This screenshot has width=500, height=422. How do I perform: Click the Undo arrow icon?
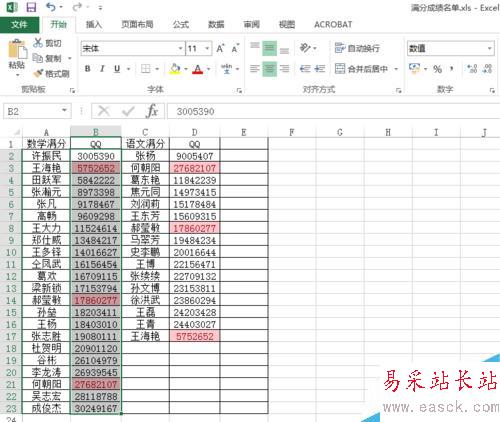(x=51, y=7)
